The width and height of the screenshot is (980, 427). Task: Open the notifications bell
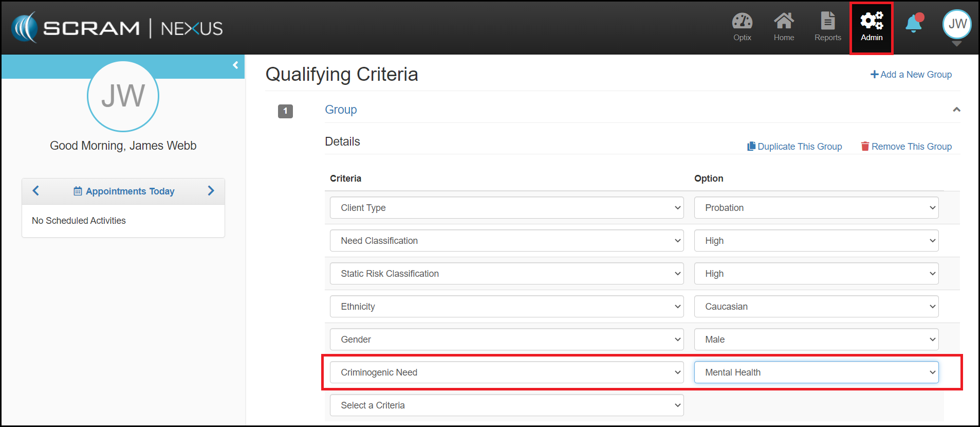pos(914,24)
